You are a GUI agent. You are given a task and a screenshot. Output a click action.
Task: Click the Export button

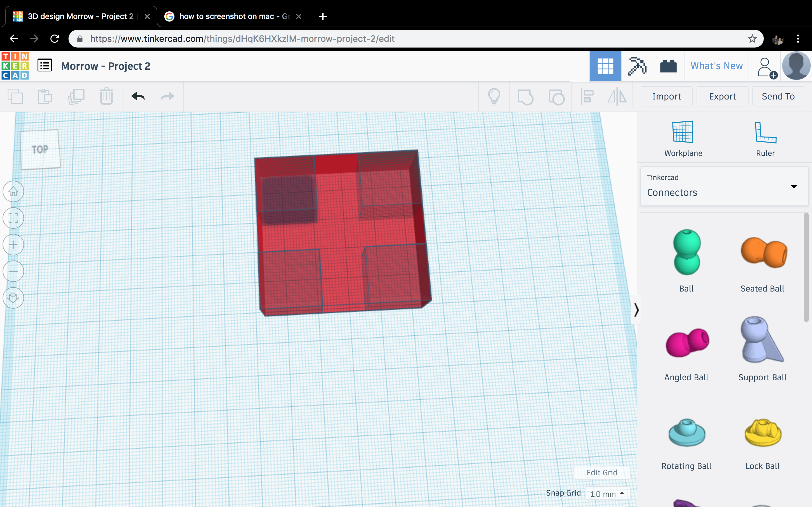click(722, 96)
